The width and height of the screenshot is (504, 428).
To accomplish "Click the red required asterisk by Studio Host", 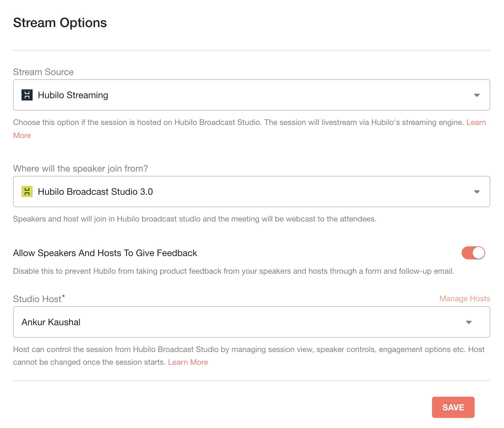I will click(x=64, y=296).
